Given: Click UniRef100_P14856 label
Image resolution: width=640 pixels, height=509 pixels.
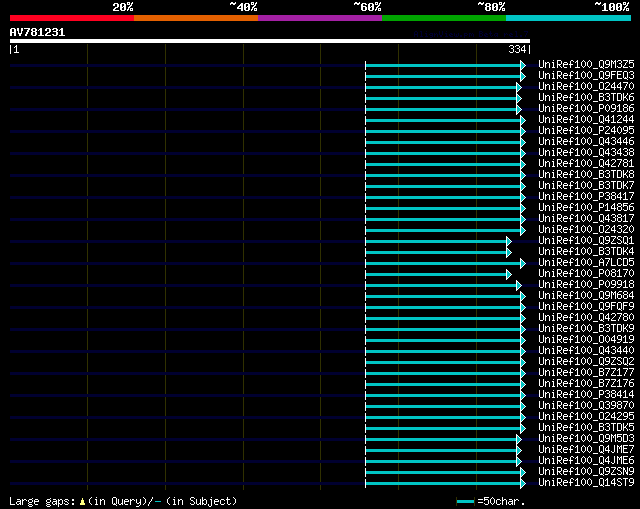Looking at the screenshot, I should click(x=586, y=208).
